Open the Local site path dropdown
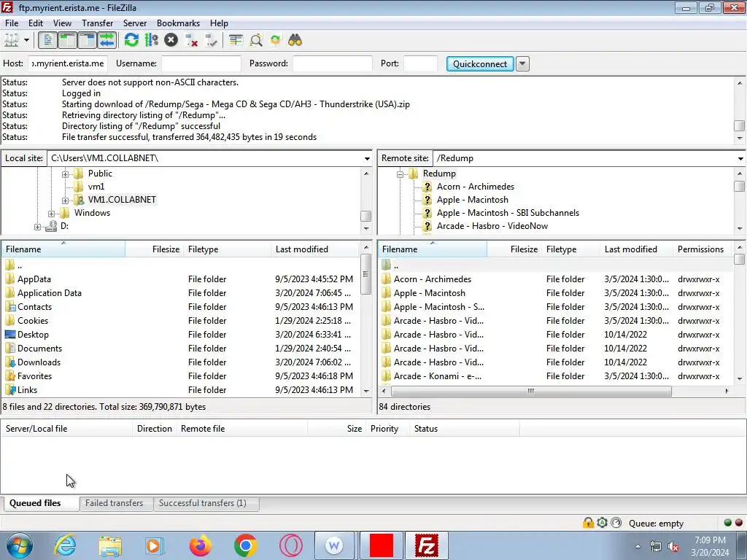This screenshot has width=747, height=560. [367, 158]
